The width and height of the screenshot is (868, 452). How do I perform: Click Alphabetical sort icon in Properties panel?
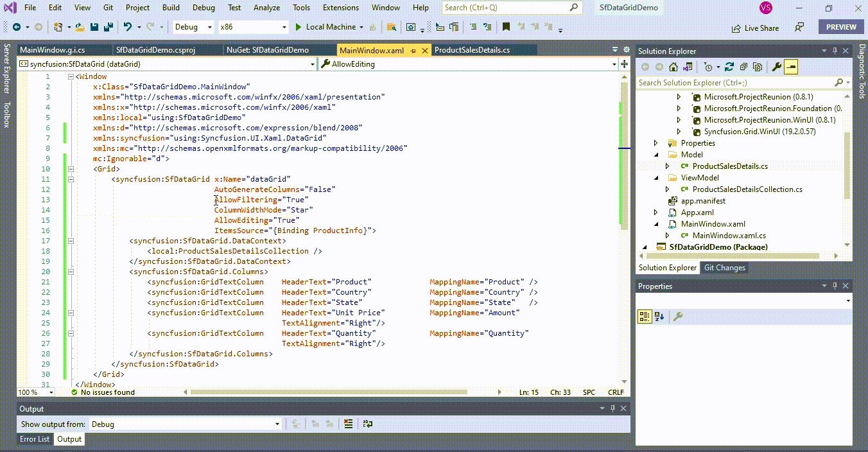(659, 317)
